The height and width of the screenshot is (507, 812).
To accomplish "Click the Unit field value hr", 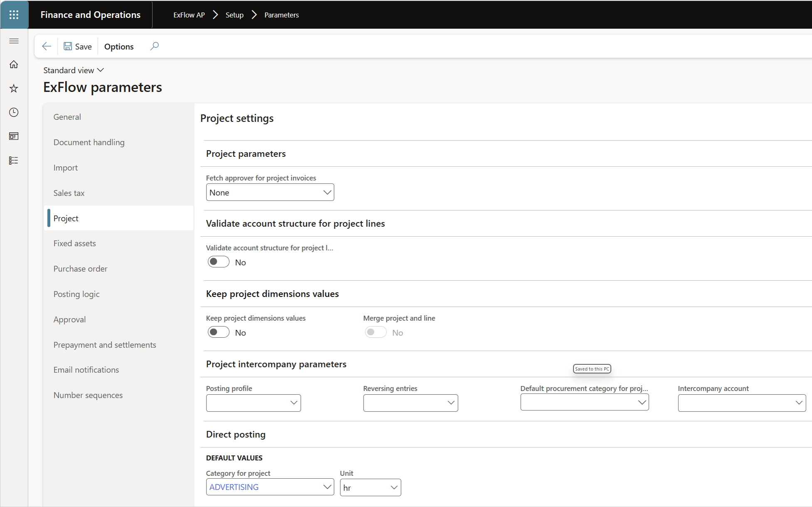I will [x=347, y=488].
